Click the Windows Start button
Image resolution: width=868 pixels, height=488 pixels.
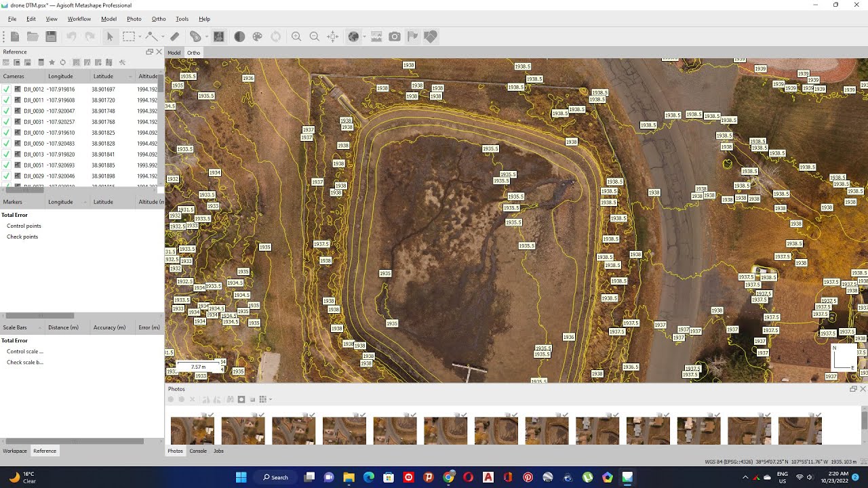(x=241, y=477)
